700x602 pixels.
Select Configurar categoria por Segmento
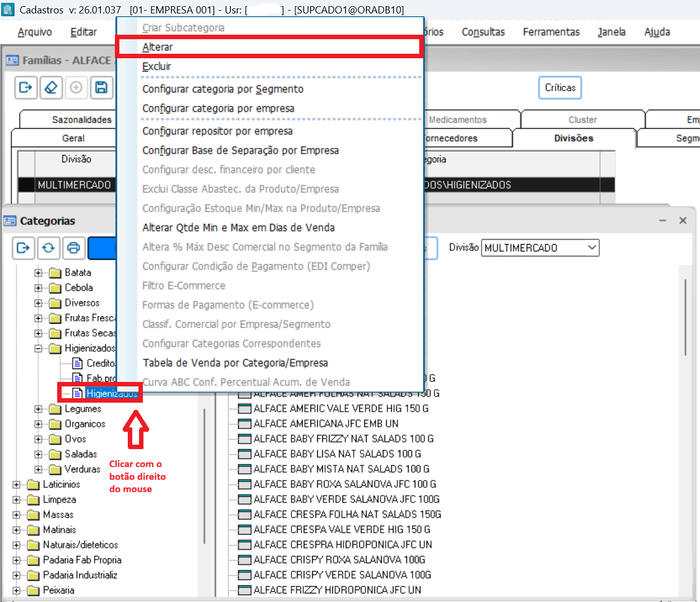[223, 89]
